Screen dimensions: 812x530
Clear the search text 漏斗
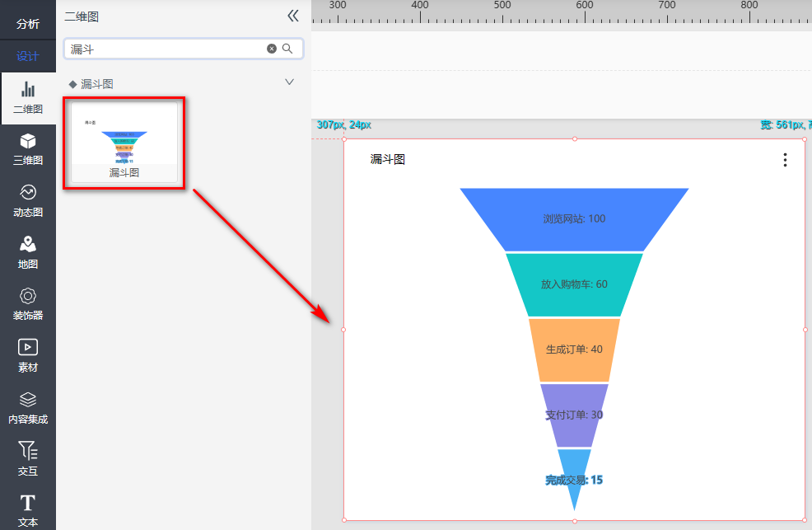pyautogui.click(x=272, y=49)
